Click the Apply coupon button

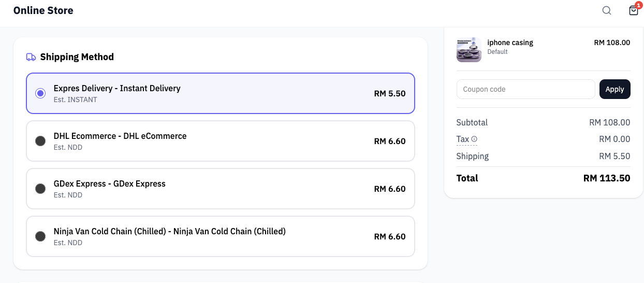click(614, 89)
